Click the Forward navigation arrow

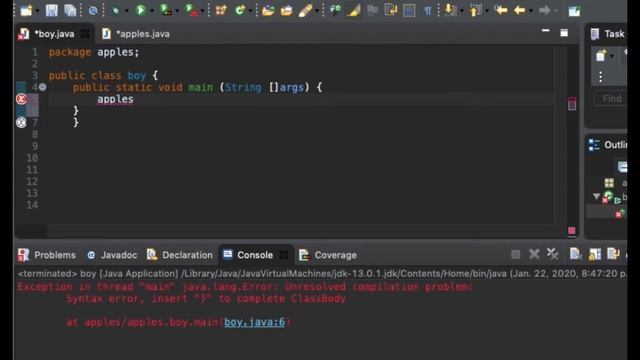pyautogui.click(x=544, y=10)
